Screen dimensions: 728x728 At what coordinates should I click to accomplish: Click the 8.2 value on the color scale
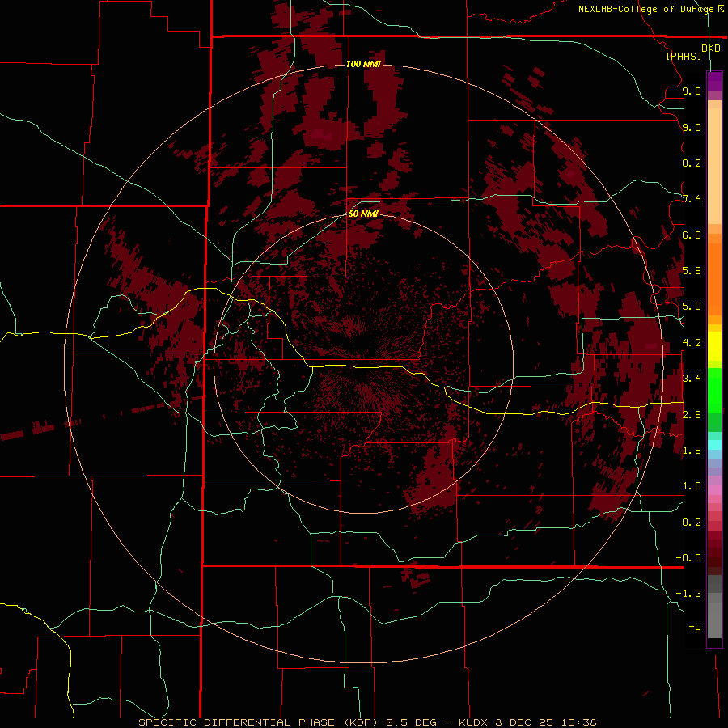tap(692, 163)
